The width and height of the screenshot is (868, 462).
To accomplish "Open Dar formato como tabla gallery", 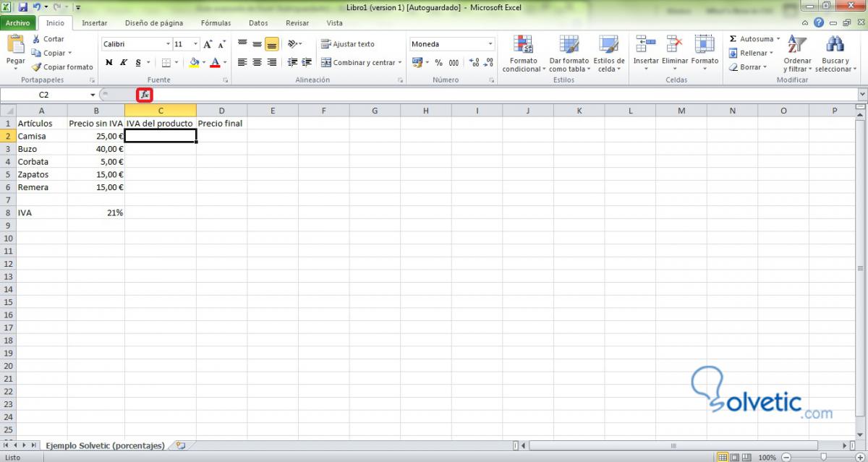I will 569,54.
